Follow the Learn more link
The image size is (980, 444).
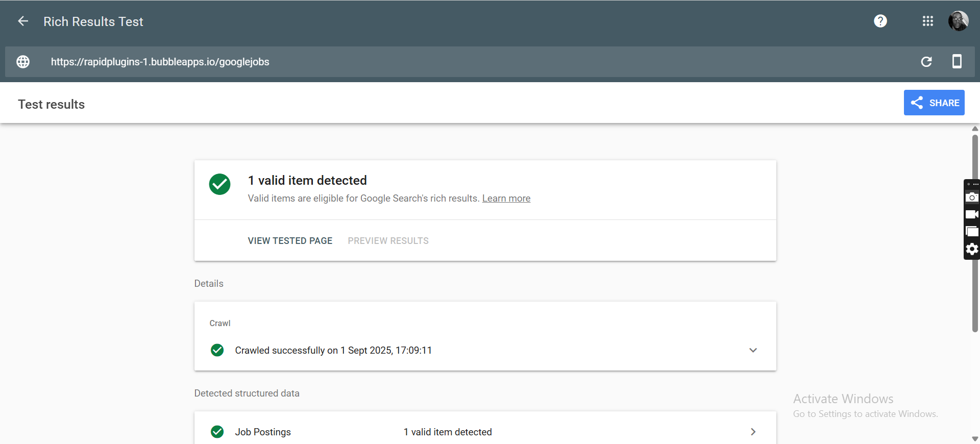(506, 199)
